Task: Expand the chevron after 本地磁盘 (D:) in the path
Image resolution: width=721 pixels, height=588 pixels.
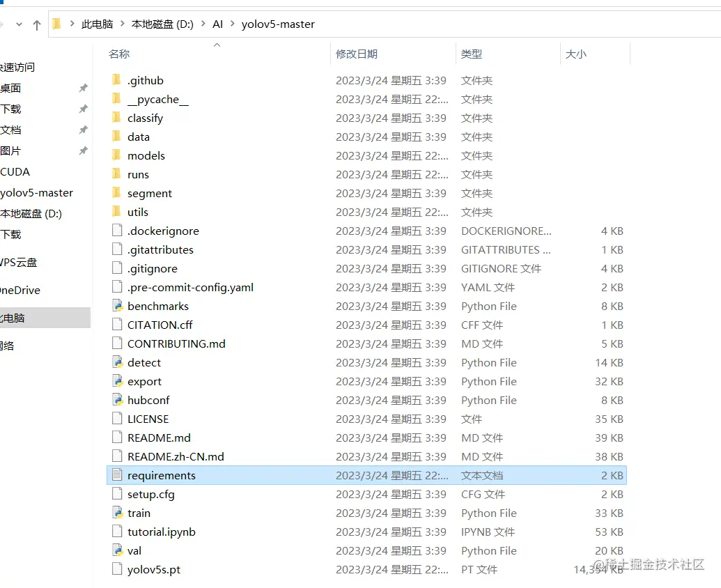Action: coord(203,24)
